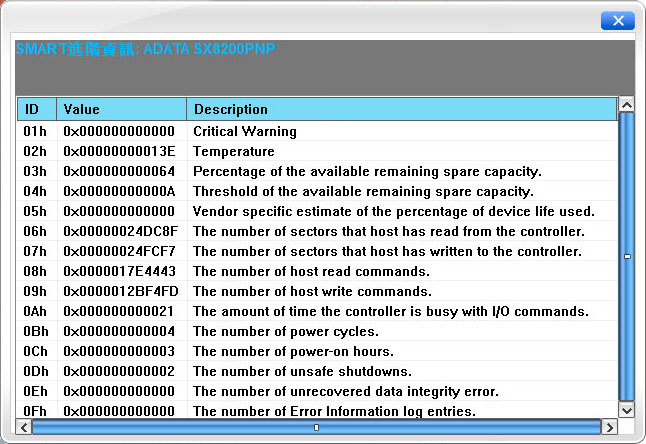Select ID cell 05h
Image resolution: width=646 pixels, height=444 pixels.
(35, 211)
